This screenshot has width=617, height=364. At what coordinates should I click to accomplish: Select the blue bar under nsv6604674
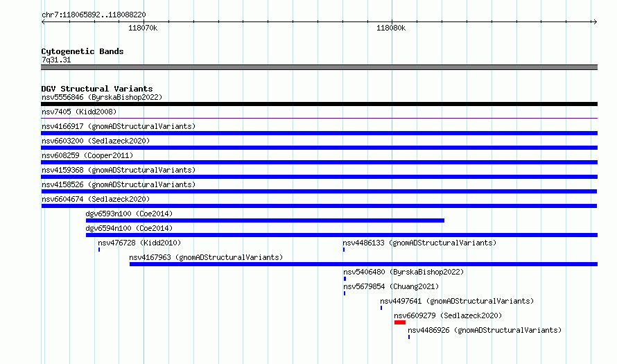point(319,206)
